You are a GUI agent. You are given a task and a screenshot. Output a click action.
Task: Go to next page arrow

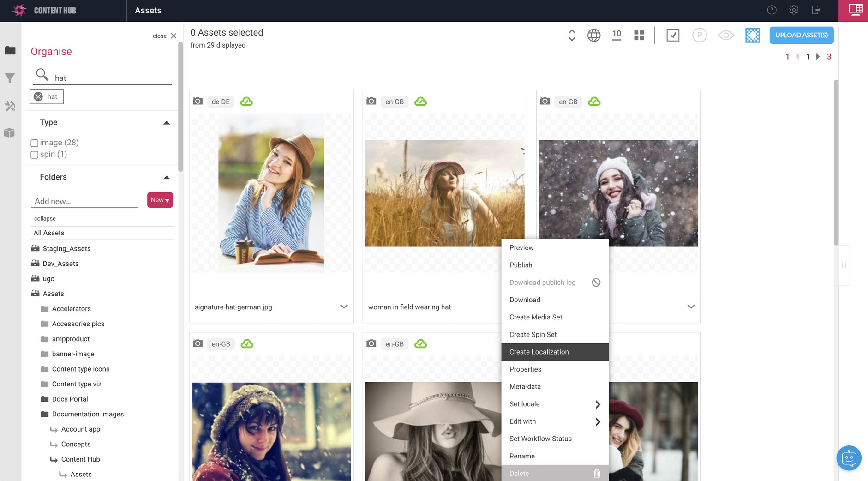[818, 57]
